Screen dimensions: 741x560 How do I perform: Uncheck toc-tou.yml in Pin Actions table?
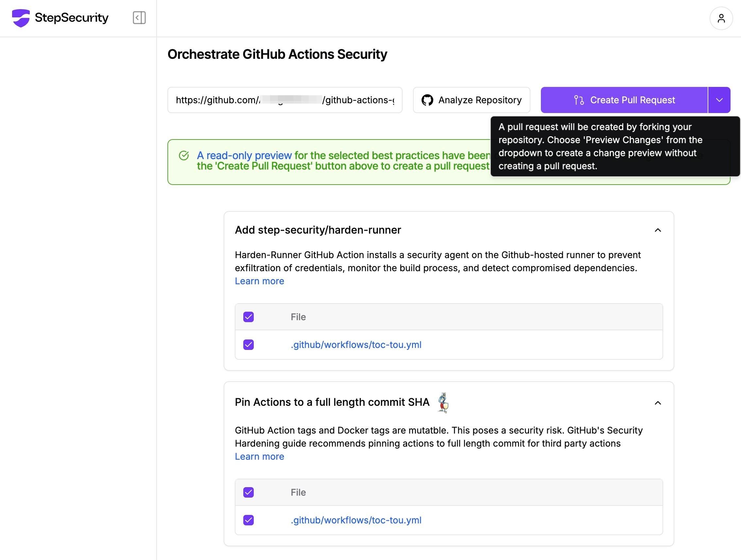click(249, 520)
